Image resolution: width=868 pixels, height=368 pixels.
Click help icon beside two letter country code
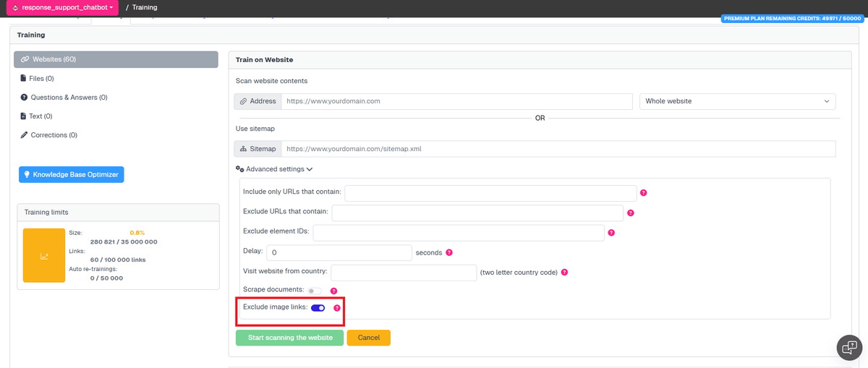(x=564, y=273)
